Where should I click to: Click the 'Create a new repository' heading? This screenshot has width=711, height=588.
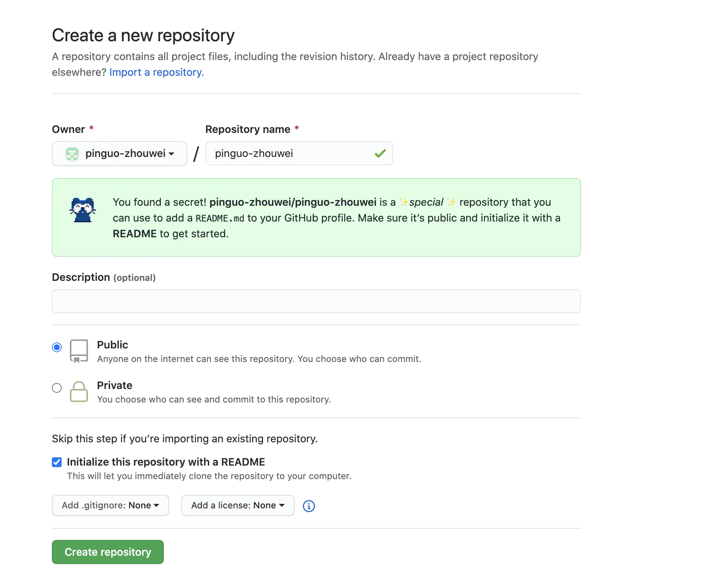[x=143, y=35]
